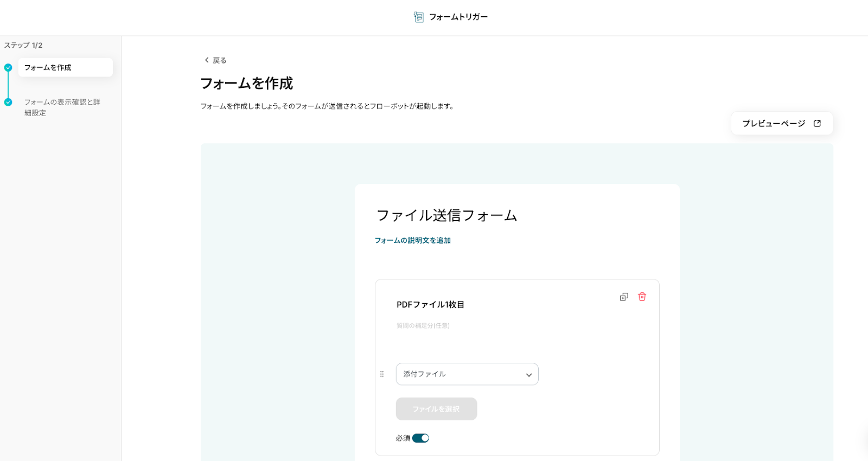The image size is (868, 461).
Task: Click the drag handle beside the dropdown
Action: coord(382,374)
